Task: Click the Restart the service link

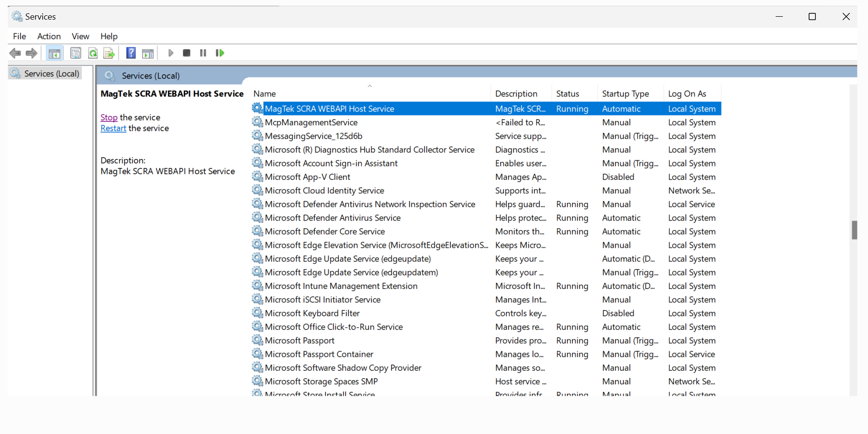Action: [x=113, y=128]
